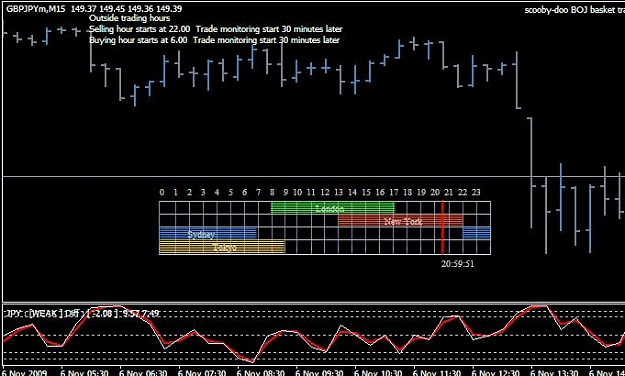Click the '6 Nov 11:30' time axis label

pyautogui.click(x=437, y=373)
